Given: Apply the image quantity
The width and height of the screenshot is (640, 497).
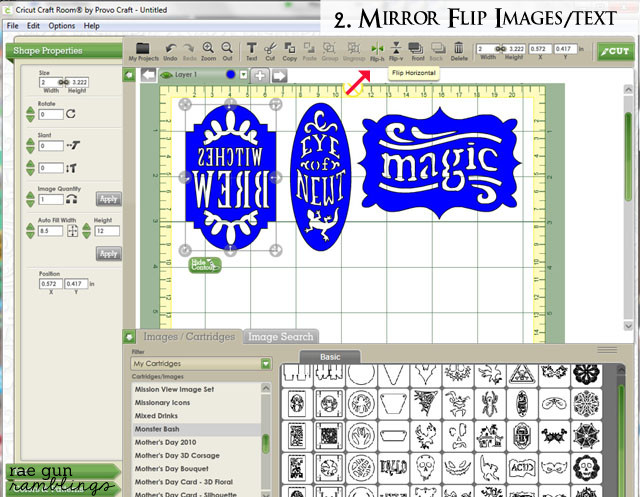Looking at the screenshot, I should pos(109,199).
